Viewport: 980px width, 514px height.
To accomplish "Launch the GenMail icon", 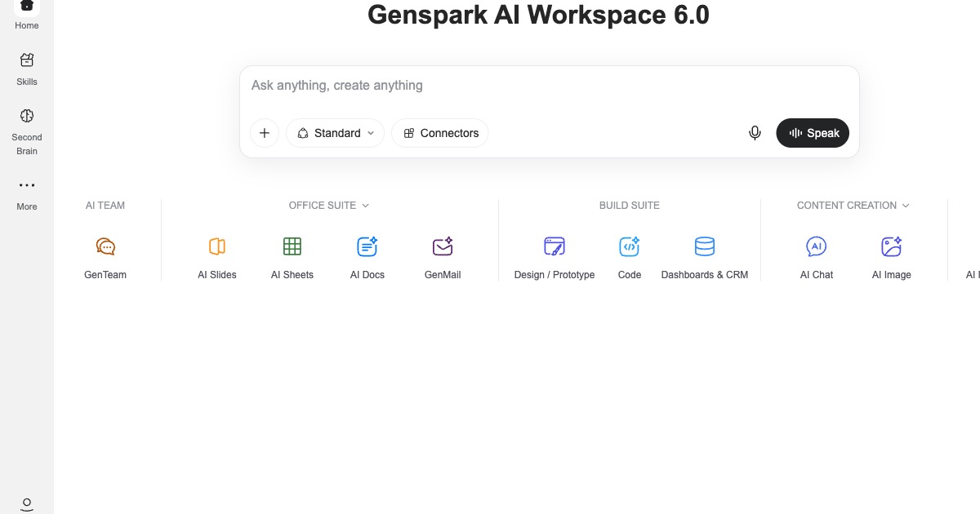I will click(x=443, y=246).
